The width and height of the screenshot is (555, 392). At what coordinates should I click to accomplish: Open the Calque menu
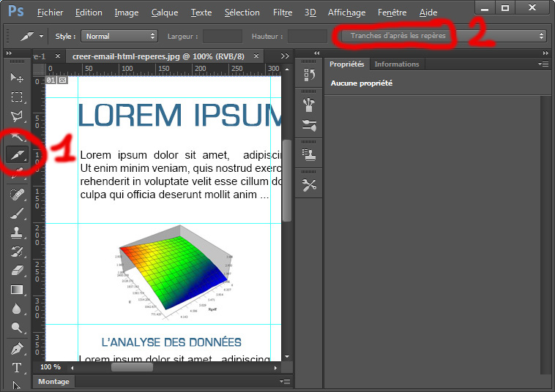165,12
